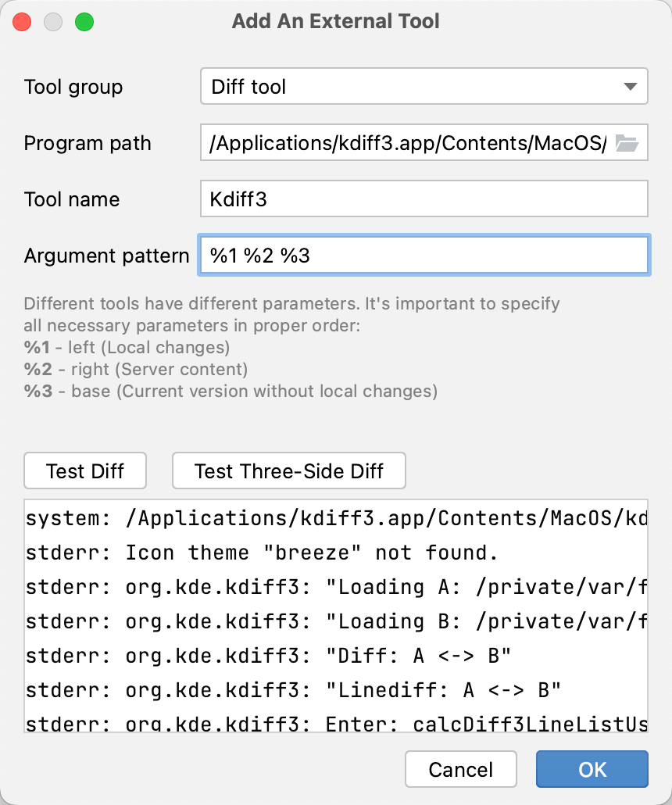The height and width of the screenshot is (805, 672).
Task: Browse for program path with folder icon
Action: pos(627,143)
